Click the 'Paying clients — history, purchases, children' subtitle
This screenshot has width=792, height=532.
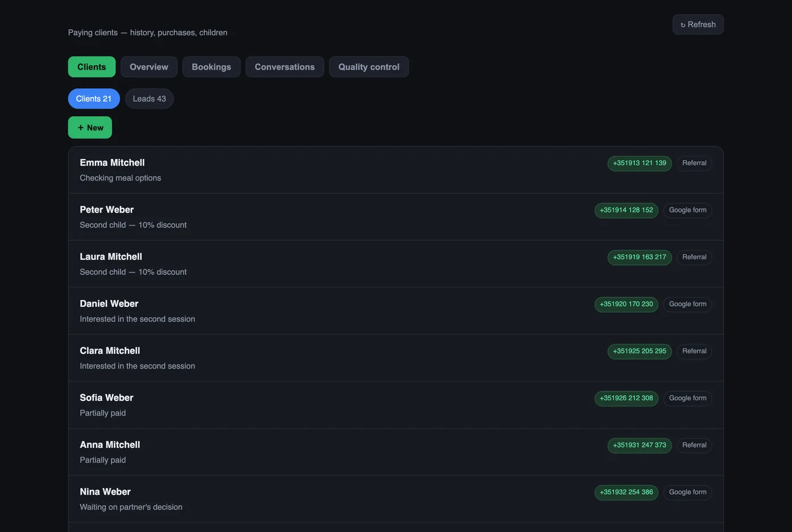pyautogui.click(x=148, y=32)
